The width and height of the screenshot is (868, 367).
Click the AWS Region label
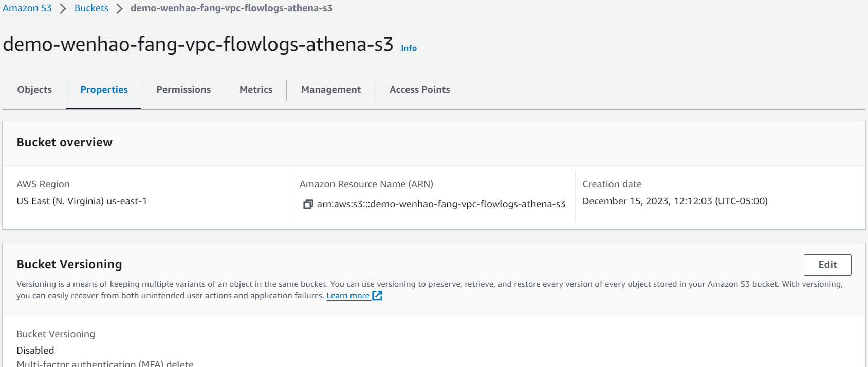(43, 184)
